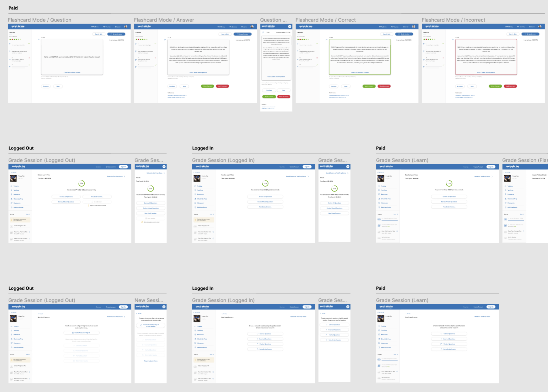Click Grade Session button in Flashcard Mode / Question
Viewport: 548px width, 392px height.
[x=116, y=34]
